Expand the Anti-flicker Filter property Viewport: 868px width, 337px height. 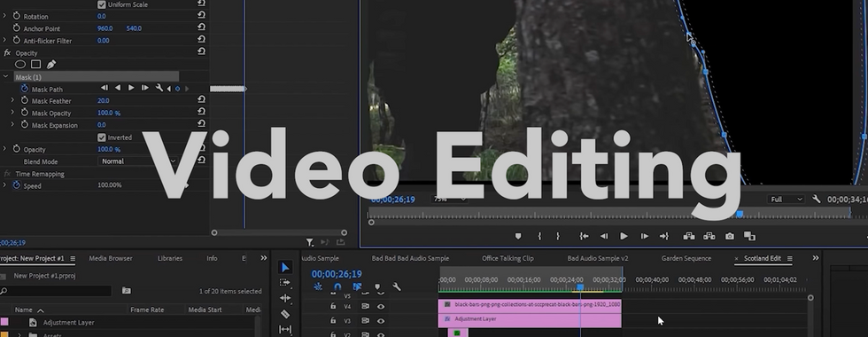point(4,40)
